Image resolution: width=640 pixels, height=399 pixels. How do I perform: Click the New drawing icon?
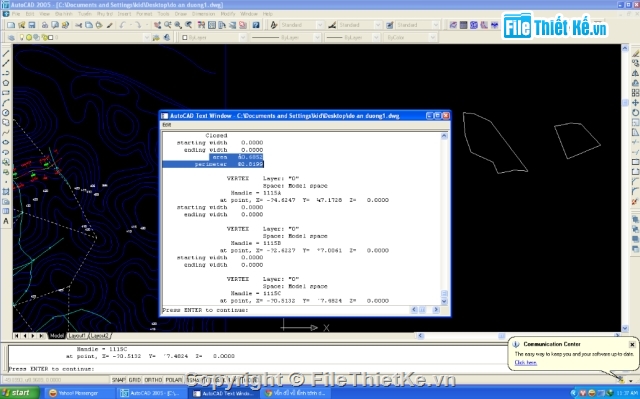pyautogui.click(x=11, y=25)
